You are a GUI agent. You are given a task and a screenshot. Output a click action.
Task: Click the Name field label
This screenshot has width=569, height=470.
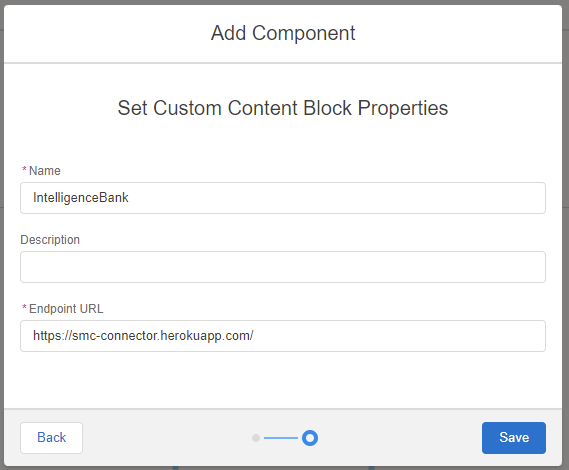[x=45, y=171]
